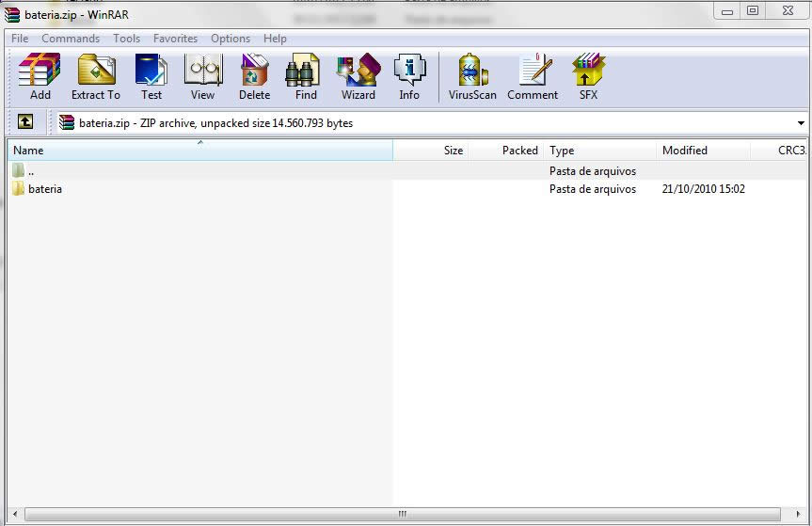Select the "bateria" folder name
Viewport: 812px width, 526px height.
(x=45, y=189)
